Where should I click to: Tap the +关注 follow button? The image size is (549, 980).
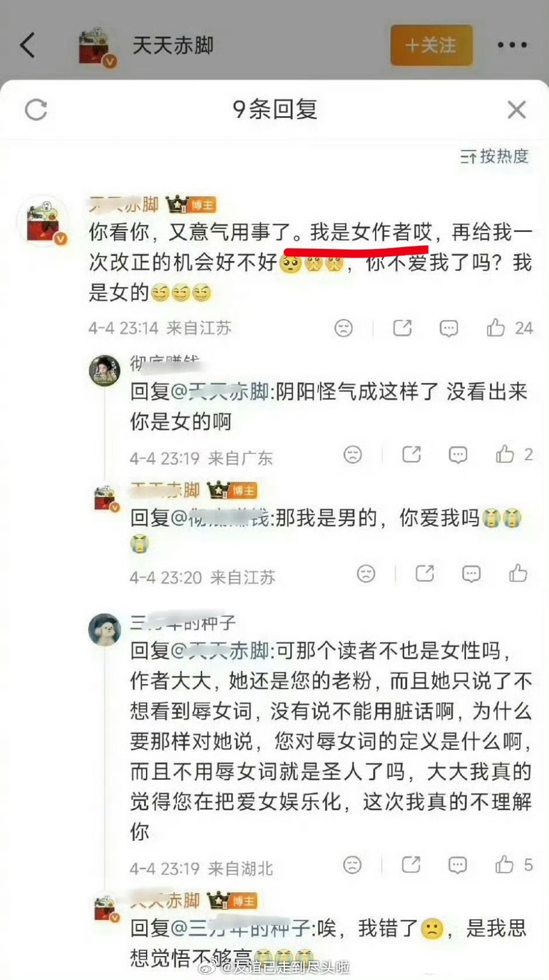point(431,45)
